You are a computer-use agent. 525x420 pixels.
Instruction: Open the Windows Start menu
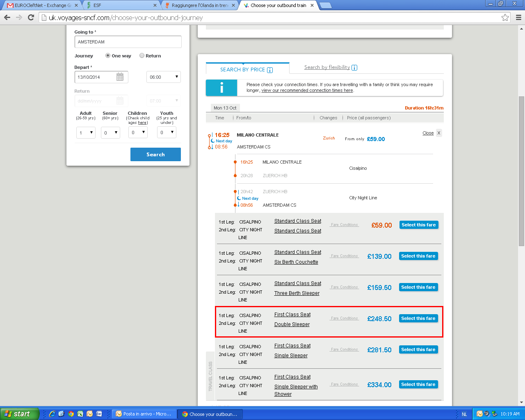click(19, 414)
